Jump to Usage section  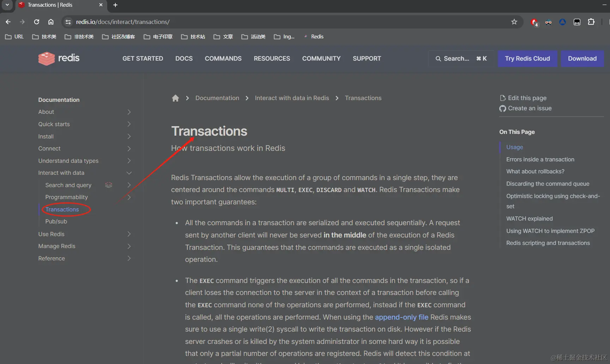[x=514, y=147]
